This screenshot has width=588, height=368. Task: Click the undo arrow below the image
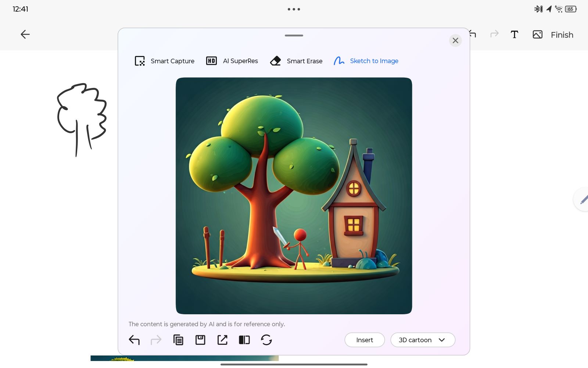(134, 340)
